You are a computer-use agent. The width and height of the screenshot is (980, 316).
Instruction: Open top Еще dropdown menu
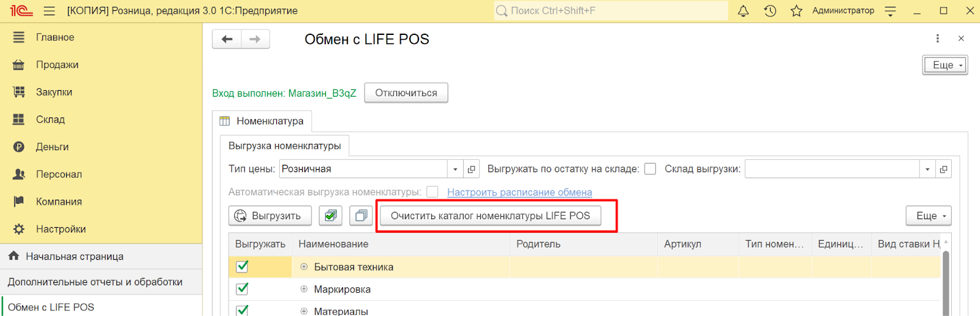pos(945,65)
